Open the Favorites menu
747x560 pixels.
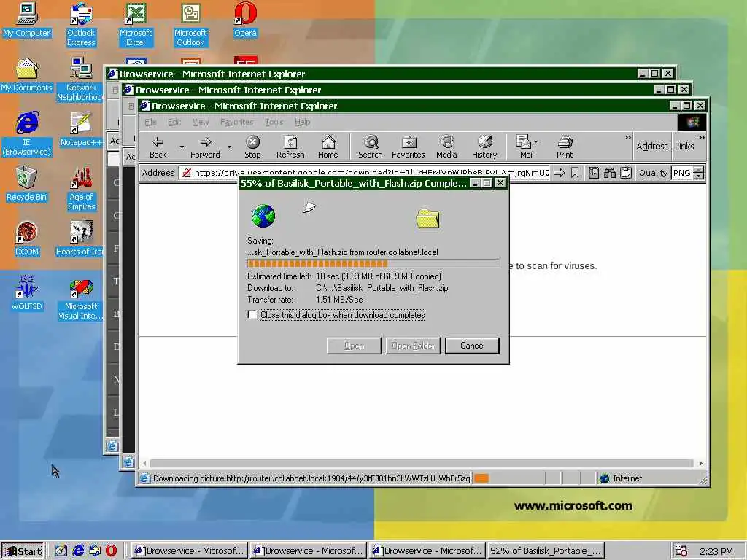pyautogui.click(x=237, y=122)
